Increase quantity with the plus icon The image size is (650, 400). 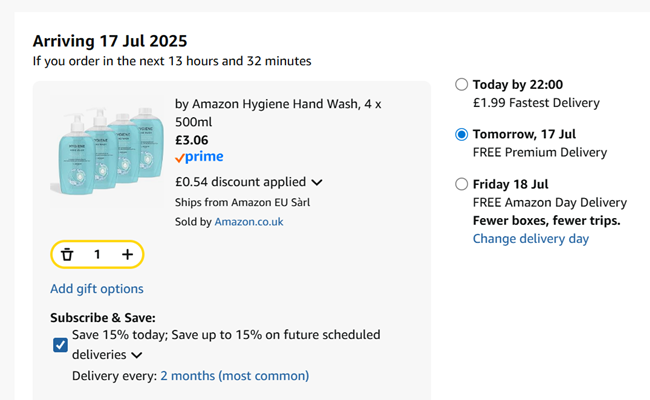128,255
